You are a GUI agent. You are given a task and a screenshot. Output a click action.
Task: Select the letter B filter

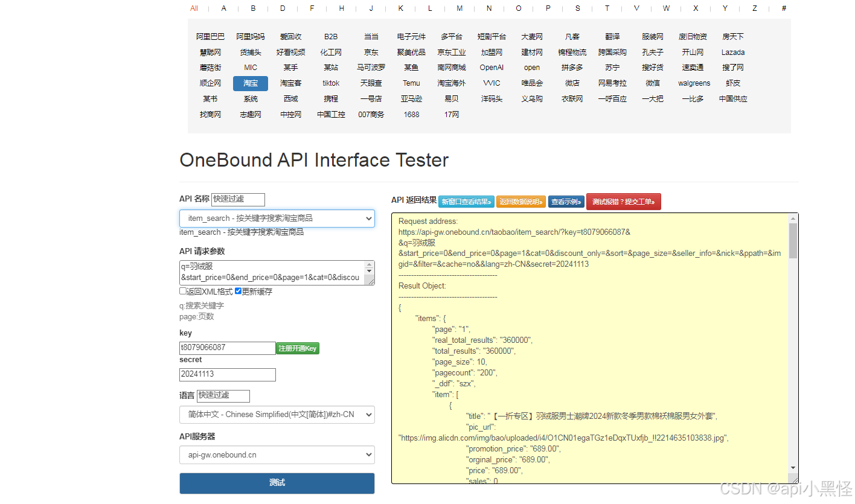(253, 8)
